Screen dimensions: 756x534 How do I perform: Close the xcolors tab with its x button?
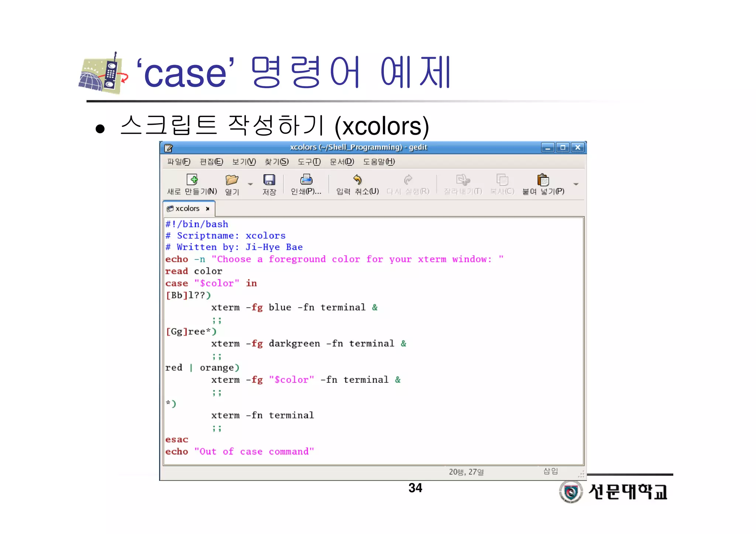tap(207, 209)
